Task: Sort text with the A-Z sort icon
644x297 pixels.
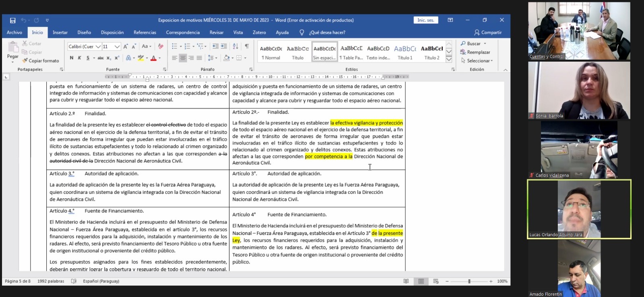Action: (235, 46)
